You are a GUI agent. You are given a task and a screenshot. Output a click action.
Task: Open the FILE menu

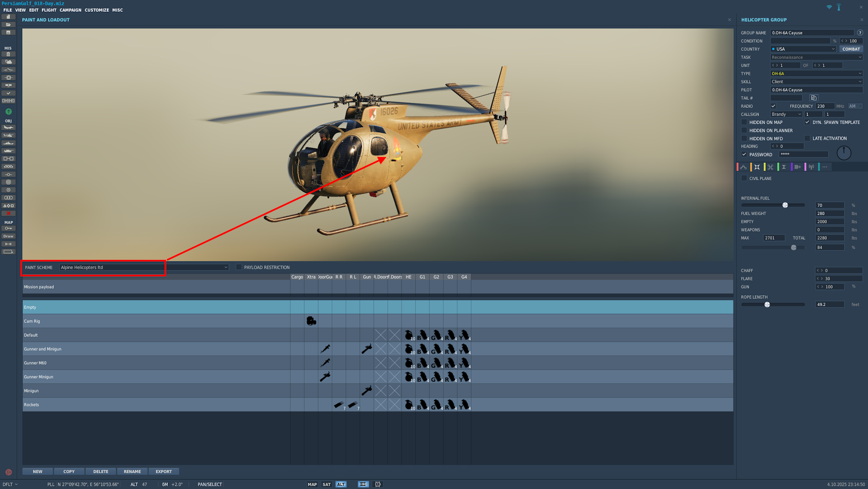click(x=8, y=10)
